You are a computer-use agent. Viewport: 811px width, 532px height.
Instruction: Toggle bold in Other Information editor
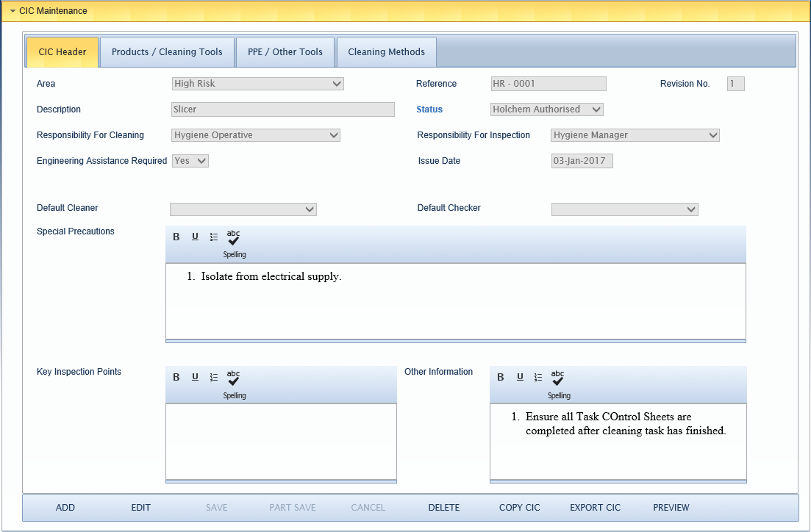501,377
